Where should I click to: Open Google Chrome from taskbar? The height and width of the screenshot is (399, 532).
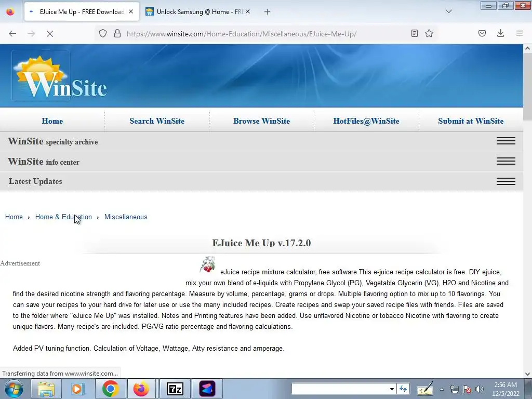pyautogui.click(x=110, y=389)
